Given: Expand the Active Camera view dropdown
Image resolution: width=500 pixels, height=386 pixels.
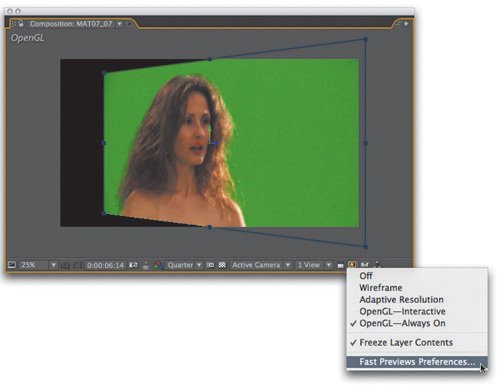Looking at the screenshot, I should pos(261,265).
